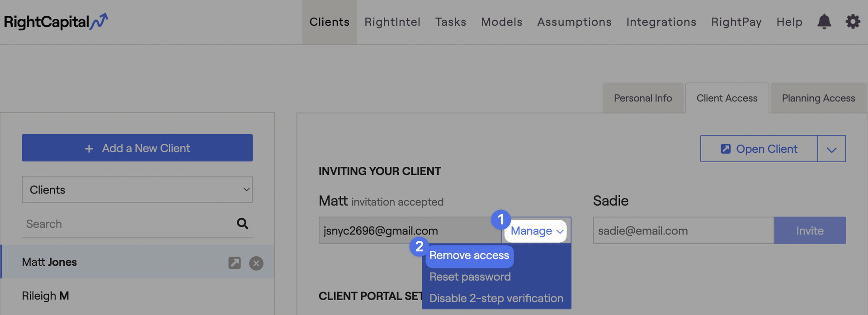Go to the Clients menu
The width and height of the screenshot is (868, 315).
[330, 22]
